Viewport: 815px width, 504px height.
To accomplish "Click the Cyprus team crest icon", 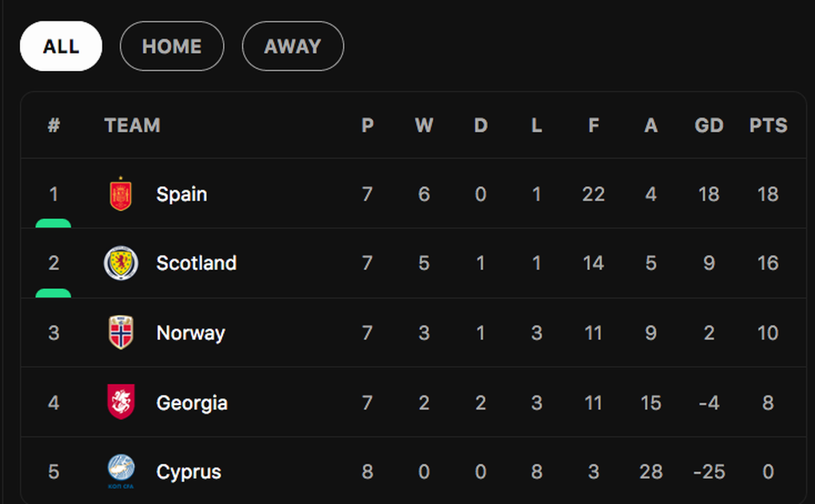I will [121, 471].
